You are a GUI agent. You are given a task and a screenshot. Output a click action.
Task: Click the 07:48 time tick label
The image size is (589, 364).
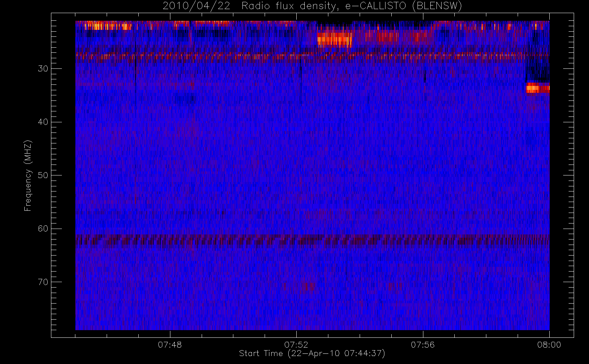(x=170, y=345)
